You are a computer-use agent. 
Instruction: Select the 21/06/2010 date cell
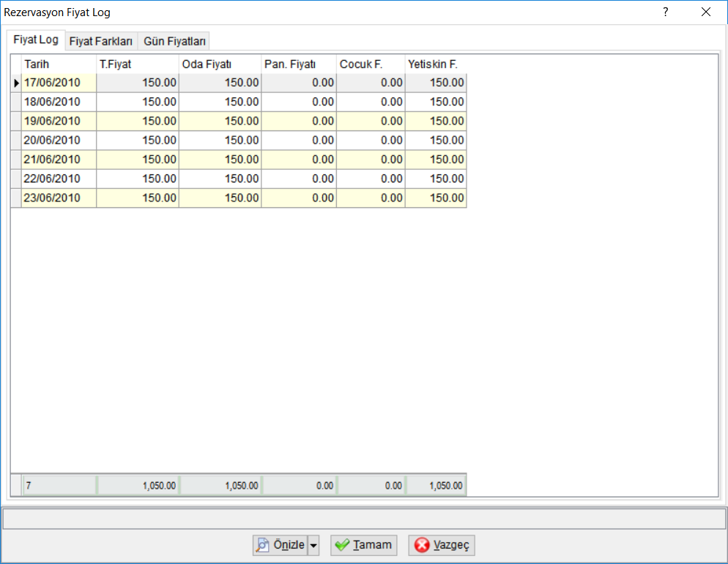tap(59, 159)
